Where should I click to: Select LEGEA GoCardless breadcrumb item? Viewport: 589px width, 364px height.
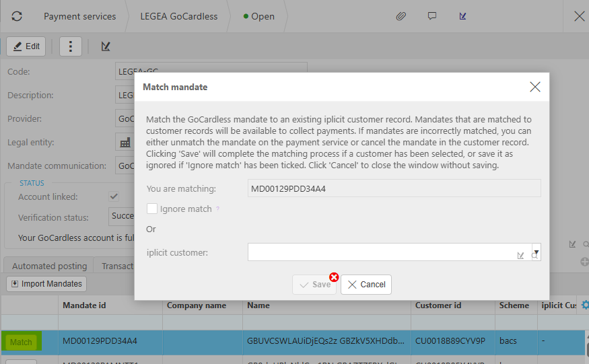(178, 16)
